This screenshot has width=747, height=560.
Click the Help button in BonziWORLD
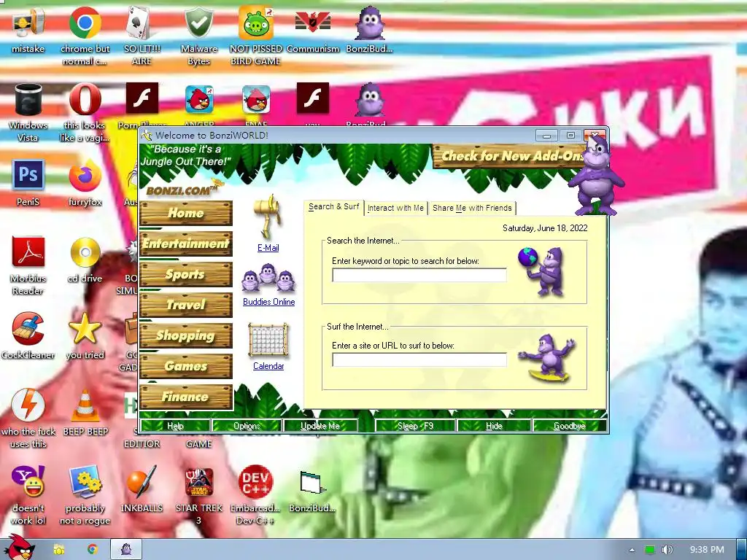(175, 426)
